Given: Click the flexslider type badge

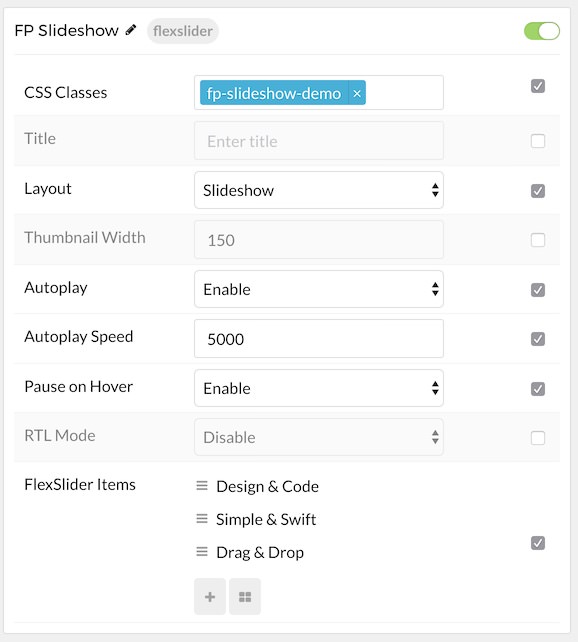Looking at the screenshot, I should 183,31.
